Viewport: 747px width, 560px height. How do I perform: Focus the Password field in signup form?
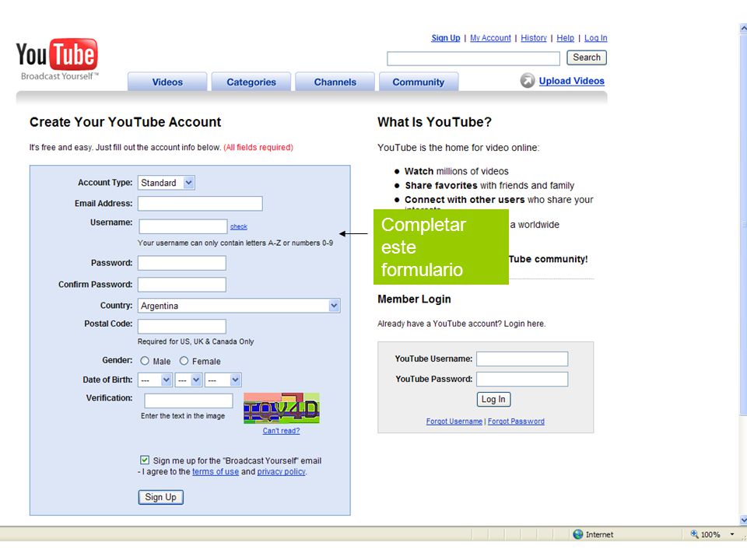(181, 263)
